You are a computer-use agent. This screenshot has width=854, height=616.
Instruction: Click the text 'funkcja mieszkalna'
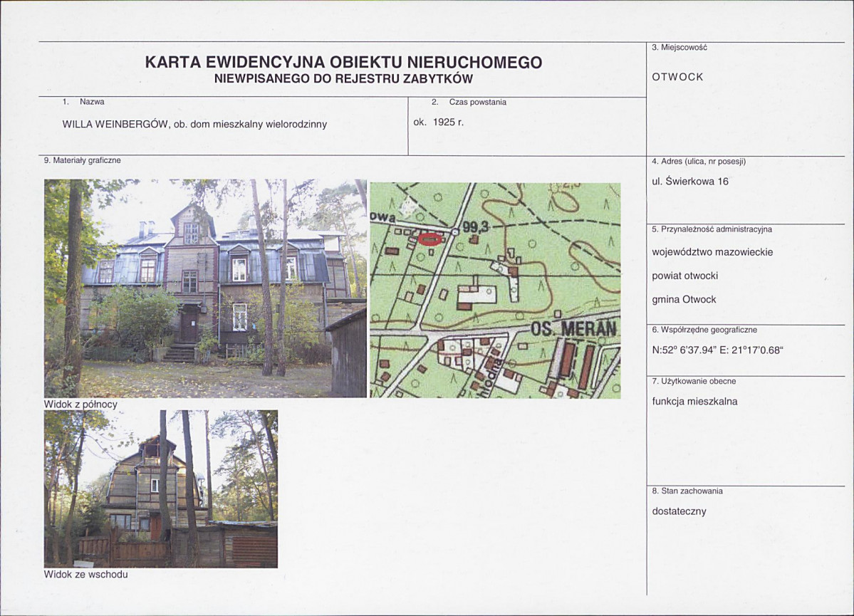[694, 402]
